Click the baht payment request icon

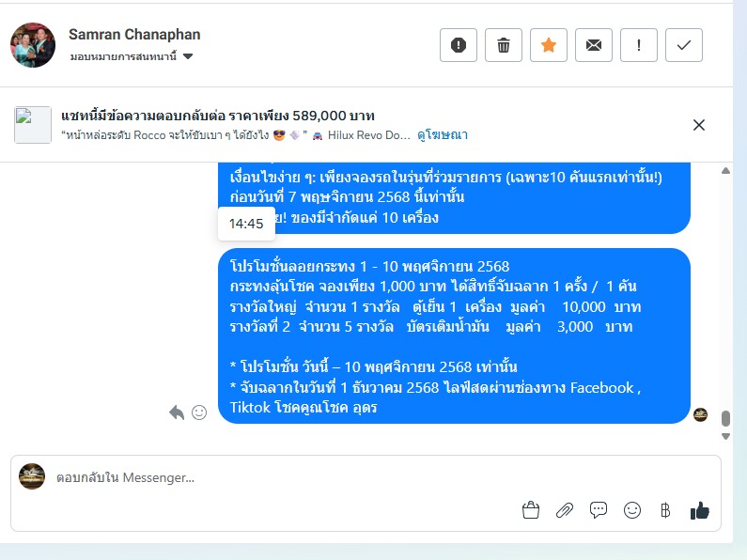(x=665, y=510)
